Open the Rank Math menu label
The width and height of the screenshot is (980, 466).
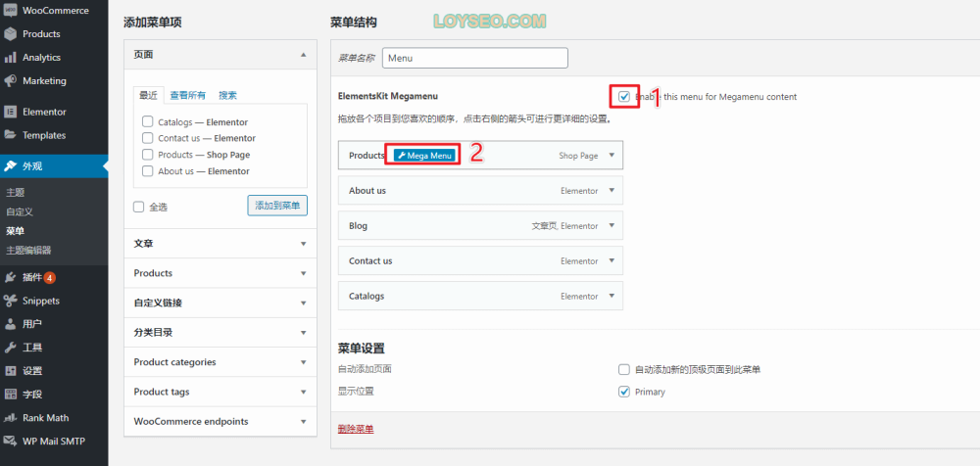coord(46,418)
